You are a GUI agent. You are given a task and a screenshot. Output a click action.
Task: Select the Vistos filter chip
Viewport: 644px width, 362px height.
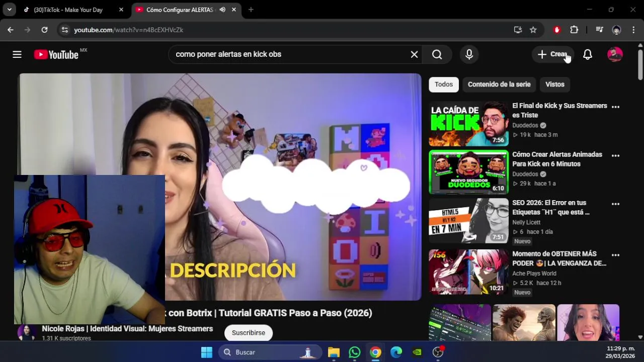555,84
